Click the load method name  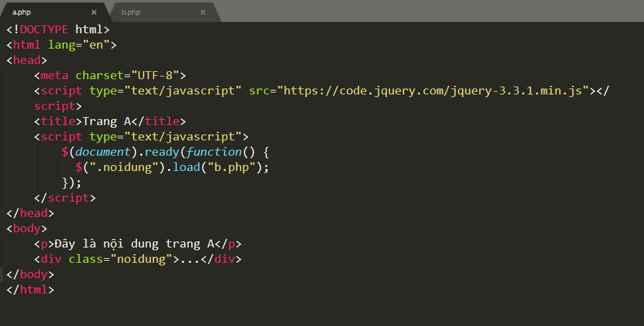(x=187, y=167)
